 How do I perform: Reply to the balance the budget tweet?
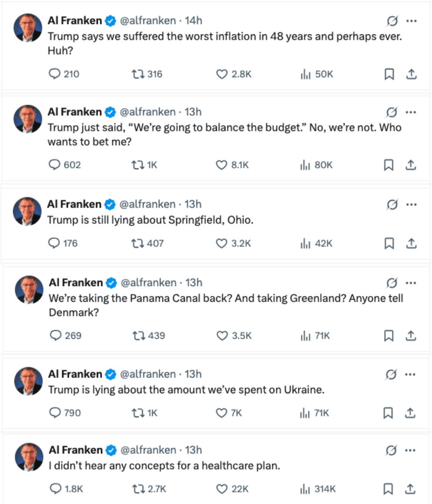[54, 165]
